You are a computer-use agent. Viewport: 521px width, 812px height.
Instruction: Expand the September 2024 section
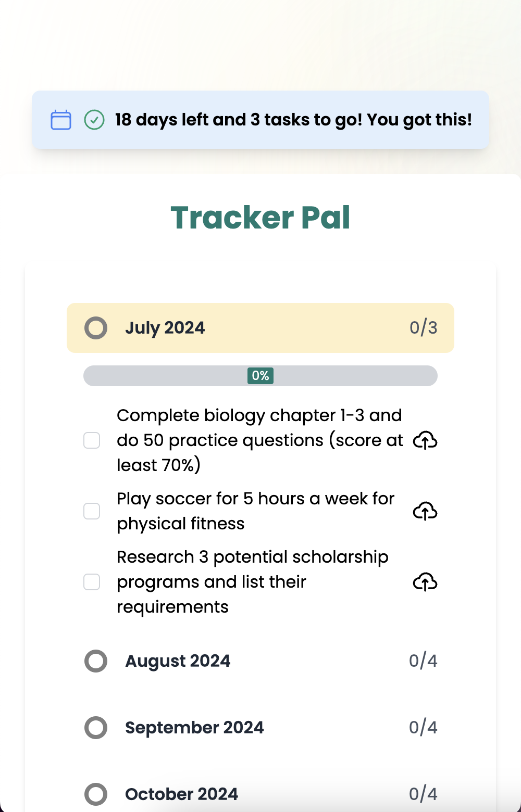260,728
